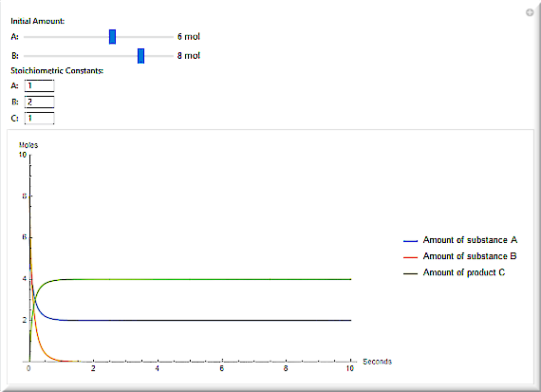The width and height of the screenshot is (541, 392).
Task: Click the '6 mol' value readout
Action: tap(188, 37)
